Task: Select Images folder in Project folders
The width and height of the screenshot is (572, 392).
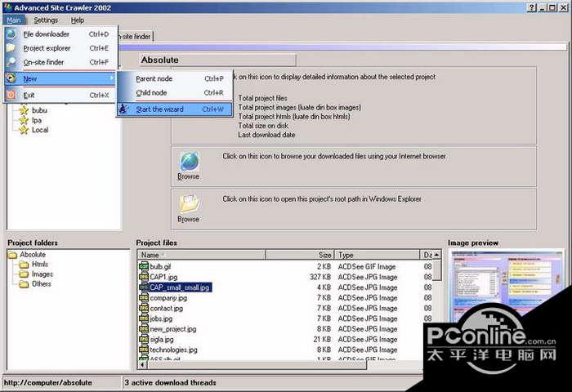Action: point(42,274)
